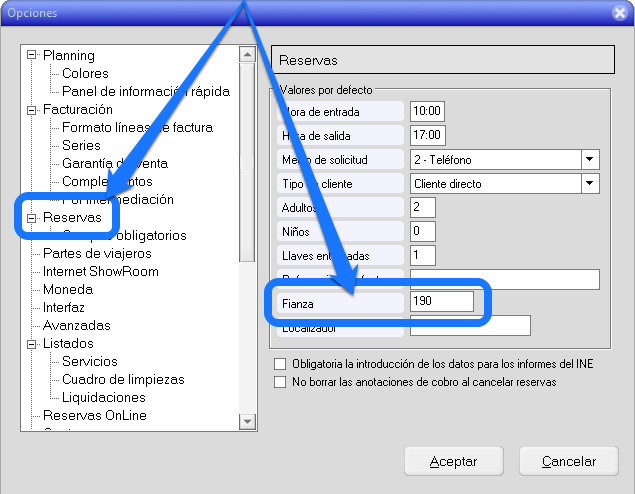The width and height of the screenshot is (635, 494).
Task: Select Series under Facturación
Action: 81,146
